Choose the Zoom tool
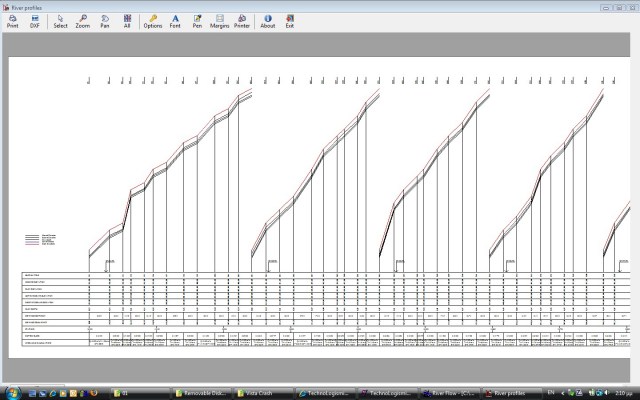The height and width of the screenshot is (400, 640). [x=82, y=21]
